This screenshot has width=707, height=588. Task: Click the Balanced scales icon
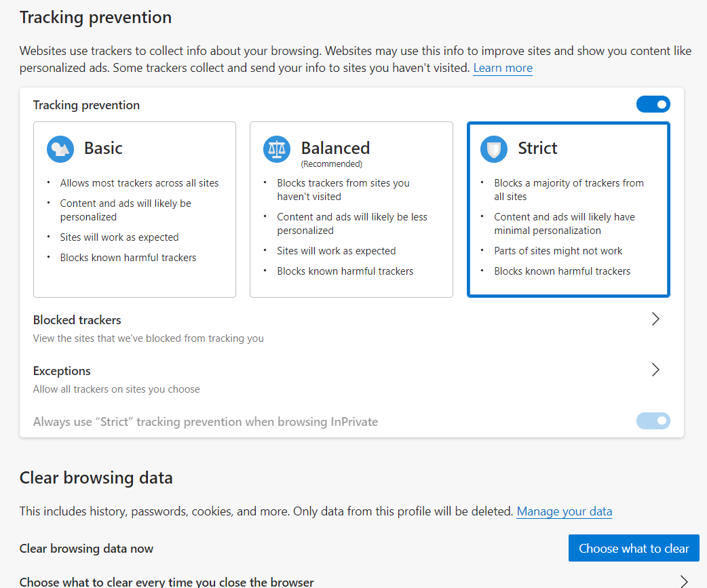(277, 149)
